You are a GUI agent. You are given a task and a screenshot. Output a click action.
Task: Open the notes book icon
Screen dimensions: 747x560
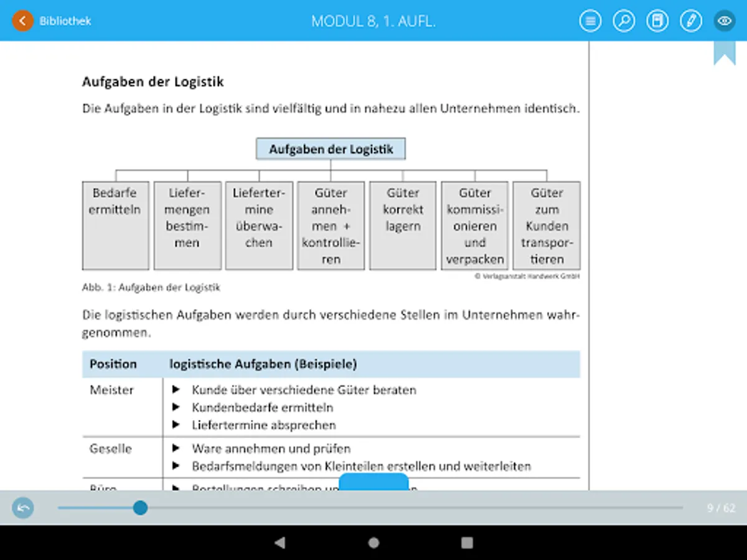pos(657,21)
